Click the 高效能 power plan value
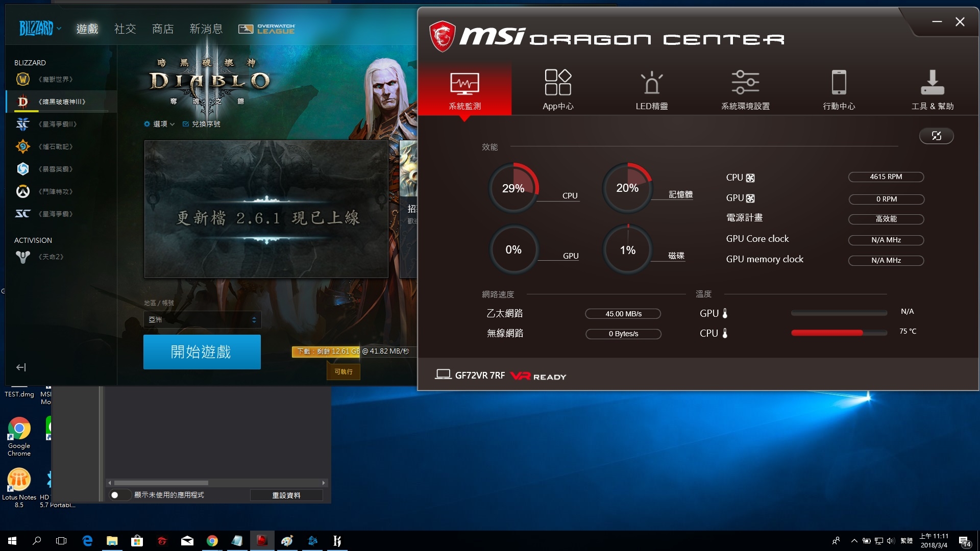The height and width of the screenshot is (551, 980). tap(886, 219)
